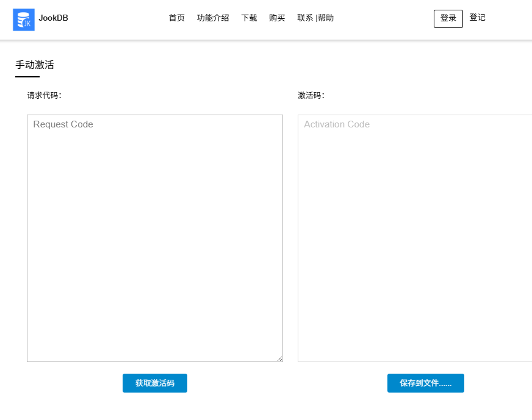
Task: Click the JookDB brand name text
Action: pyautogui.click(x=53, y=18)
